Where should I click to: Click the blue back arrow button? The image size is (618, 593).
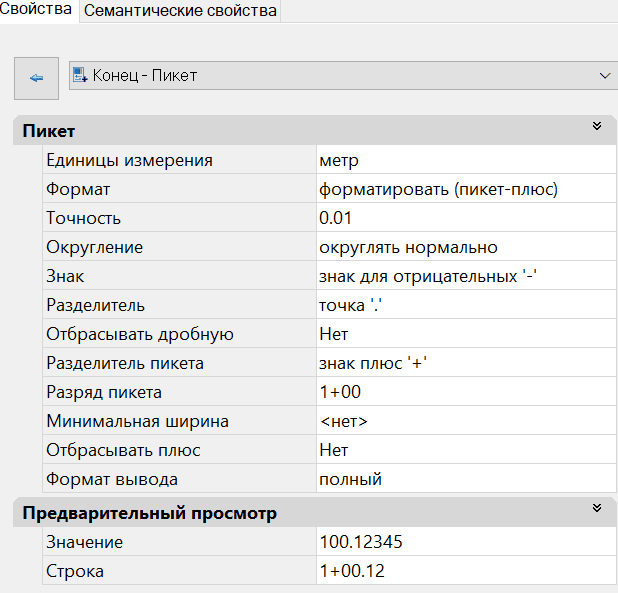tap(36, 78)
